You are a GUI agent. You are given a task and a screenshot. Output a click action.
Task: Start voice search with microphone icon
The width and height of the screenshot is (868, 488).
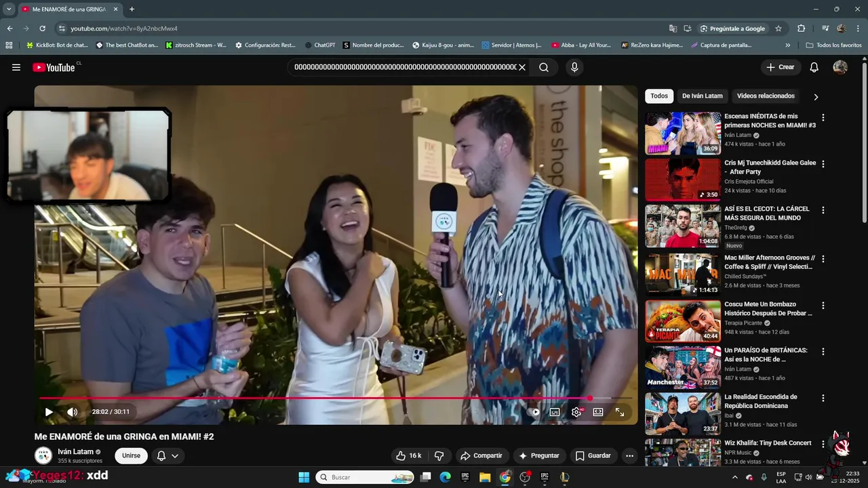(574, 67)
